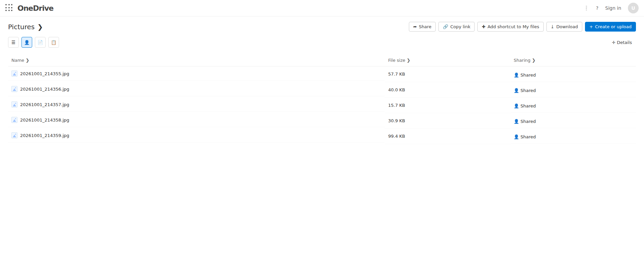Click the Shared status for 20261001_214355.jpg
This screenshot has width=644, height=271.
pos(525,75)
